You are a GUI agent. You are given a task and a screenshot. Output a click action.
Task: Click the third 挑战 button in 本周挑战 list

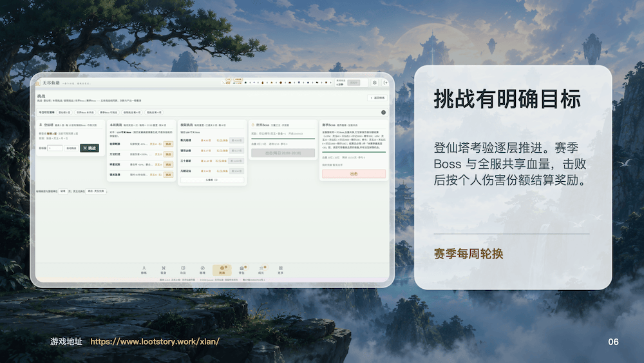coord(168,164)
